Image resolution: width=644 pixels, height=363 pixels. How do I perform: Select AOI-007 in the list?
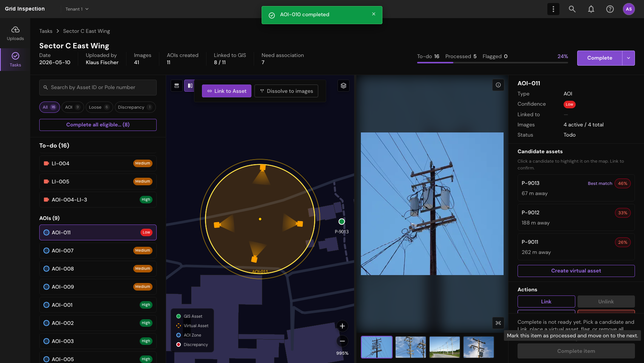[x=98, y=251]
